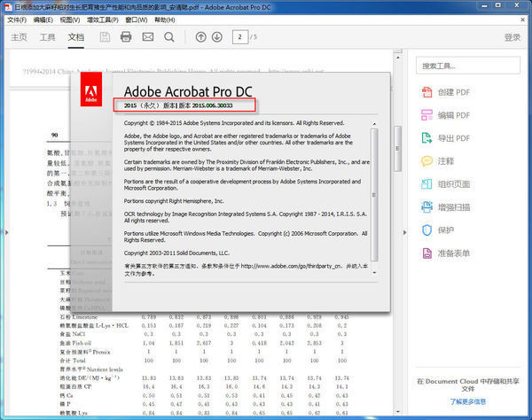Click the document vertical scrollbar thumb
This screenshot has height=420, width=532.
coord(397,149)
